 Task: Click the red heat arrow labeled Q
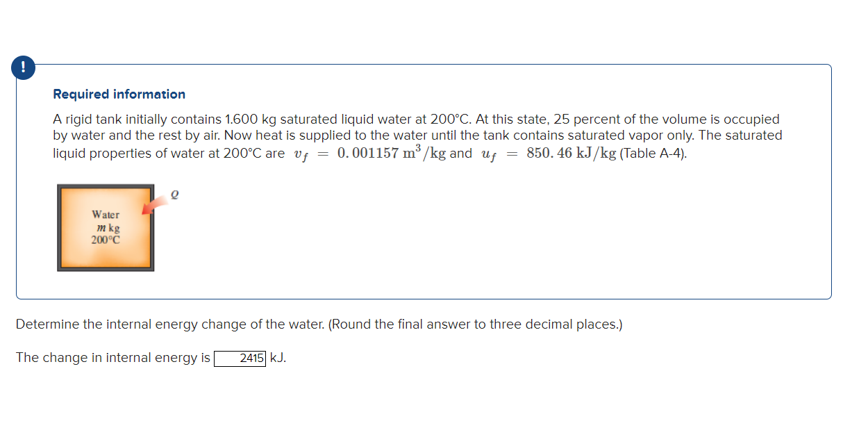151,205
